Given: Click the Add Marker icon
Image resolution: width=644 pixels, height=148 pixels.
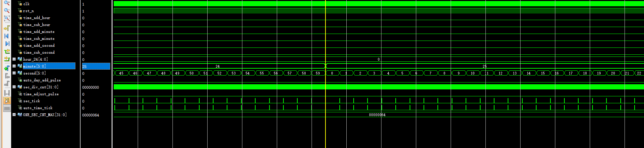Looking at the screenshot, I should pyautogui.click(x=7, y=68).
